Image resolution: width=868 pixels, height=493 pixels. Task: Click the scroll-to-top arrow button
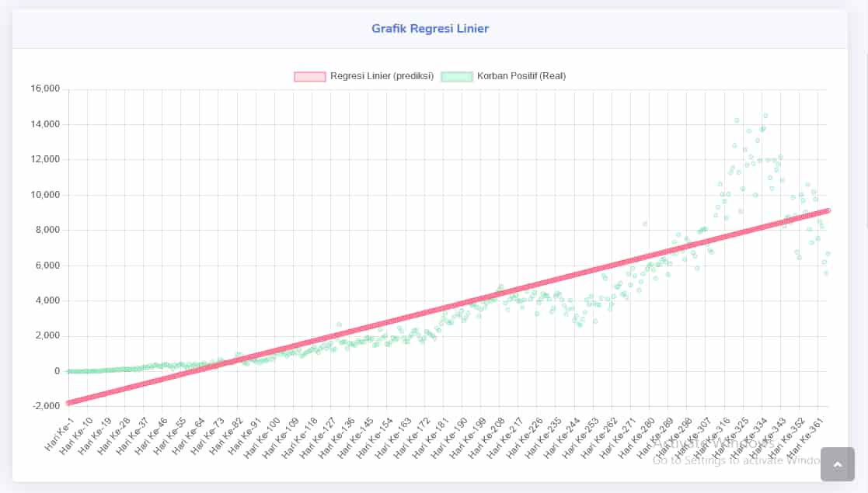click(x=837, y=464)
